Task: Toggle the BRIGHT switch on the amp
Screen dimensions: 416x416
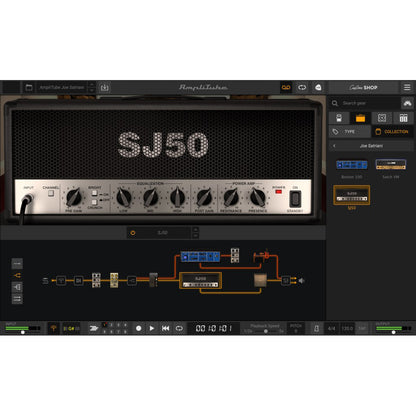Action: [95, 193]
